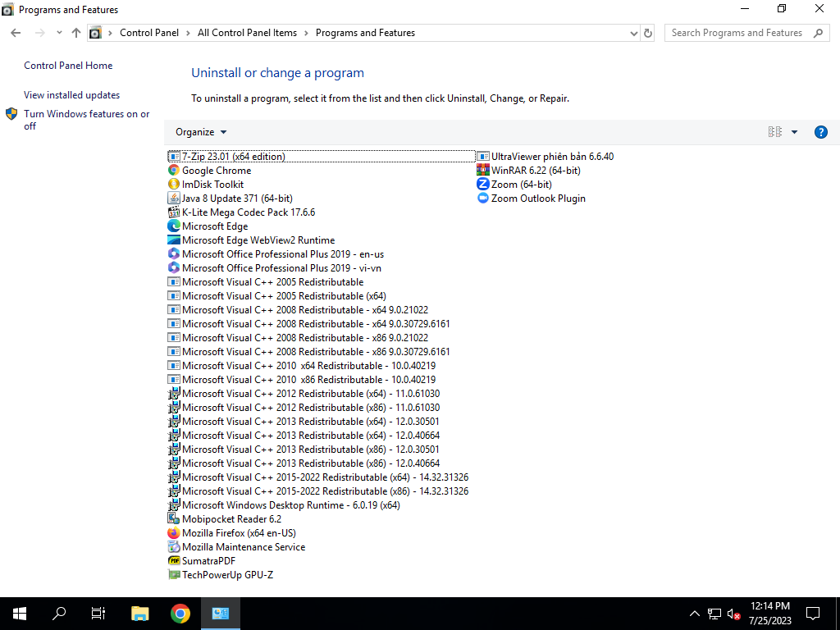Open the Help question mark icon
This screenshot has height=630, width=840.
[820, 132]
